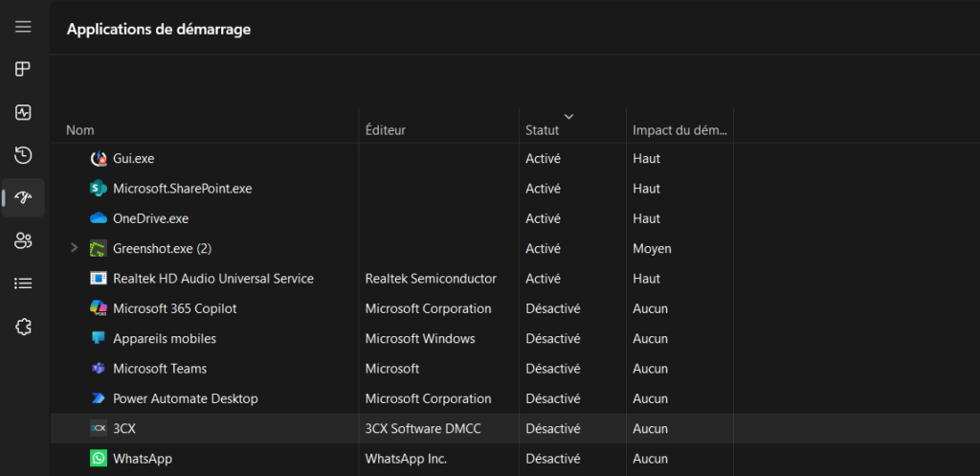Click the WhatsApp app icon
Image resolution: width=980 pixels, height=476 pixels.
tap(98, 459)
